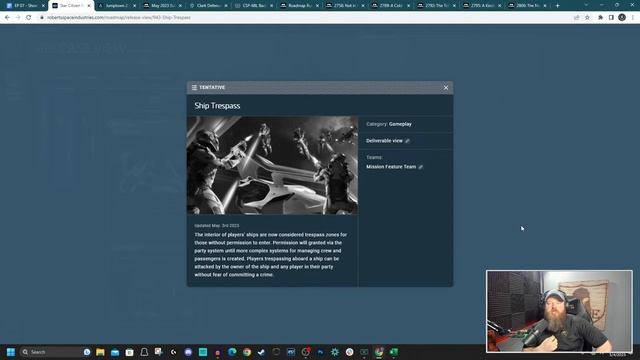Go back in browser history
The height and width of the screenshot is (360, 640).
(7, 18)
